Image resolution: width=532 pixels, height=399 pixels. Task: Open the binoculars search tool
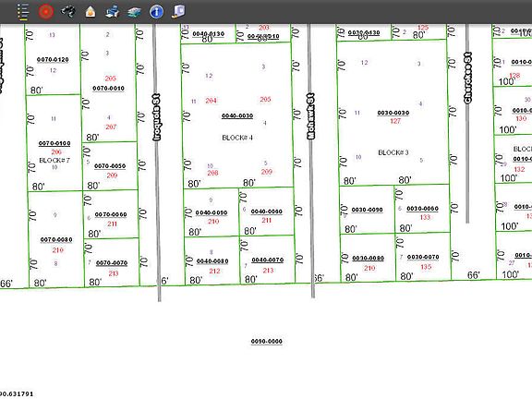[68, 11]
